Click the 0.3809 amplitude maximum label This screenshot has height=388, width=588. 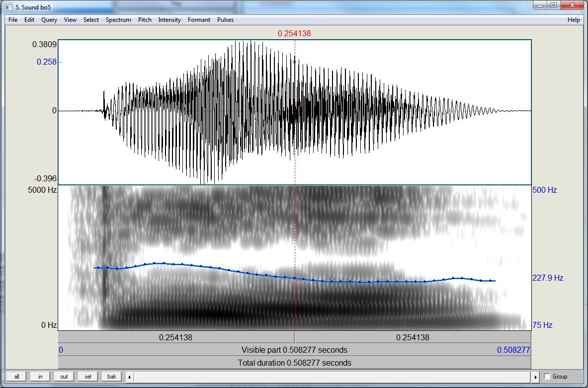point(44,45)
